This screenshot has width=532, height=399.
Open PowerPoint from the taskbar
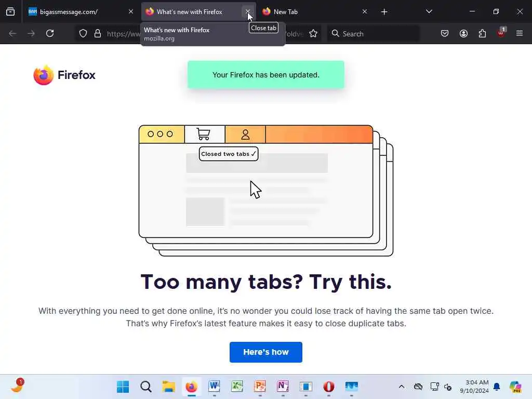click(260, 387)
